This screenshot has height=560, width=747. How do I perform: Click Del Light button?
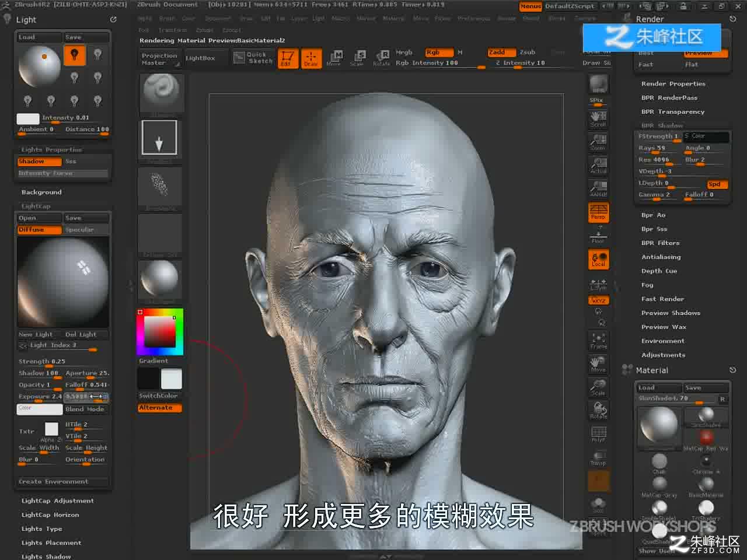click(x=86, y=334)
